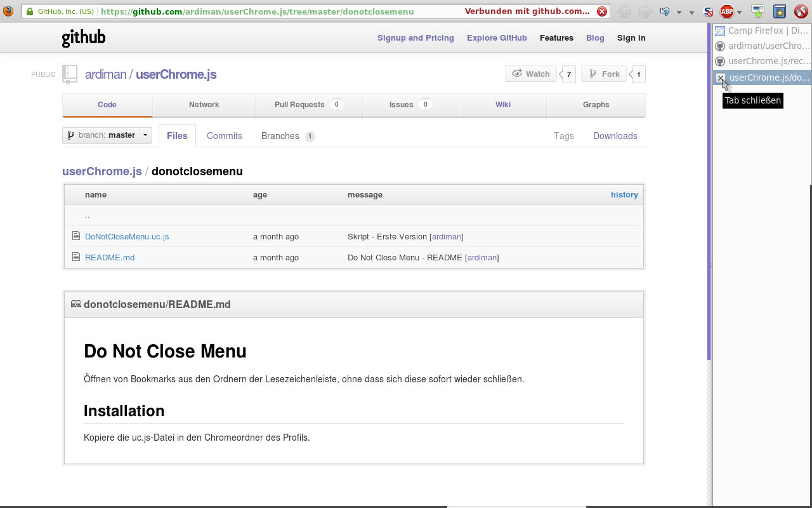Image resolution: width=812 pixels, height=508 pixels.
Task: Visit the Explore GitHub link
Action: point(497,38)
